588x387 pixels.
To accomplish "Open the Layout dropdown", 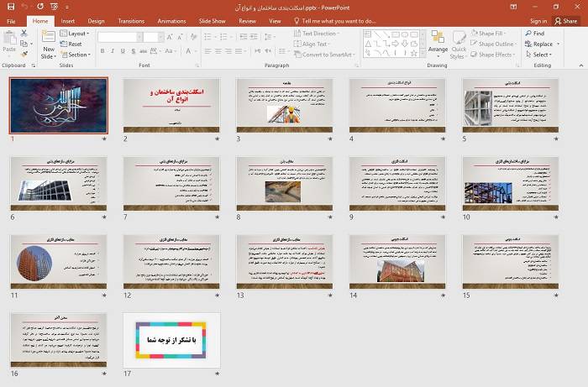I will (x=75, y=34).
